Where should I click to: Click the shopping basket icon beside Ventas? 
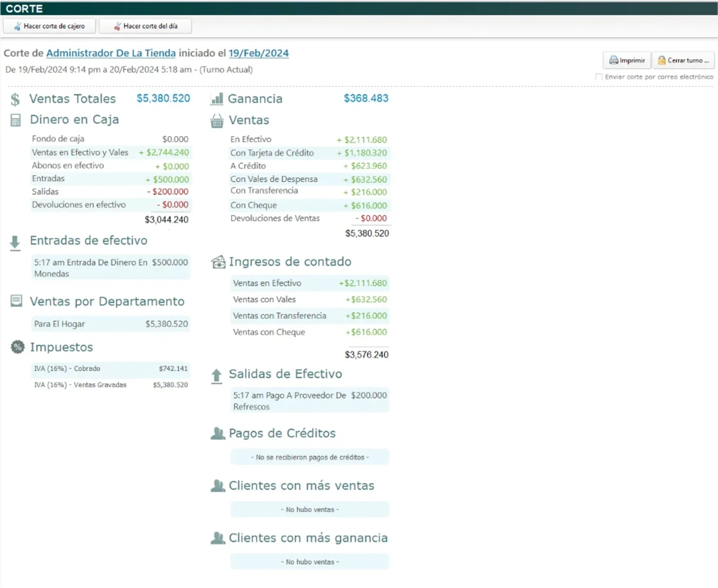(217, 121)
